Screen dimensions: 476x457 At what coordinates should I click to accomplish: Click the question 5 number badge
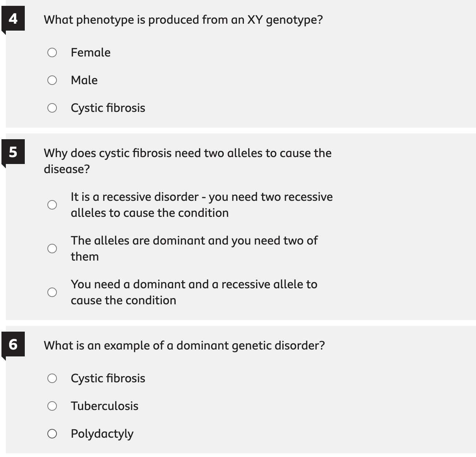pyautogui.click(x=13, y=152)
